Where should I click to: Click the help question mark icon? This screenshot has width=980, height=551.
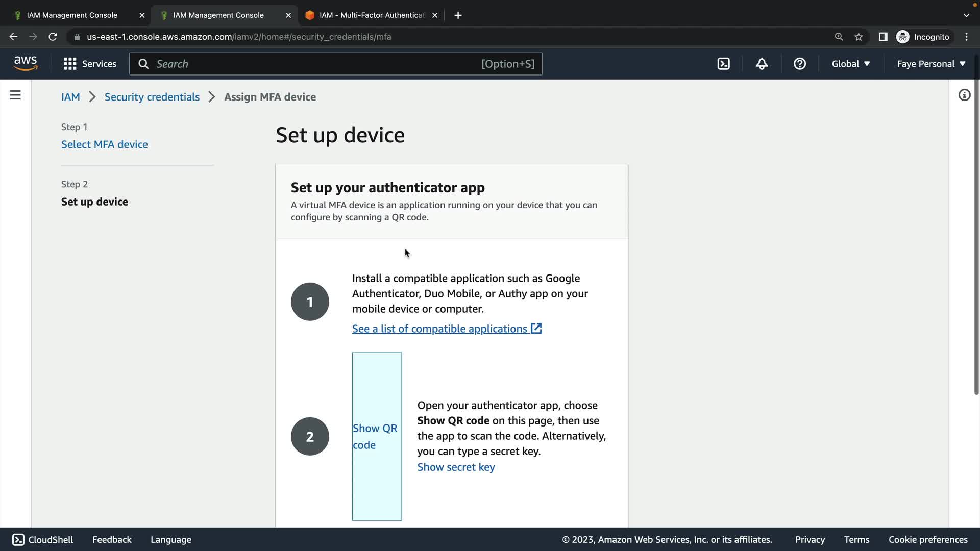799,64
